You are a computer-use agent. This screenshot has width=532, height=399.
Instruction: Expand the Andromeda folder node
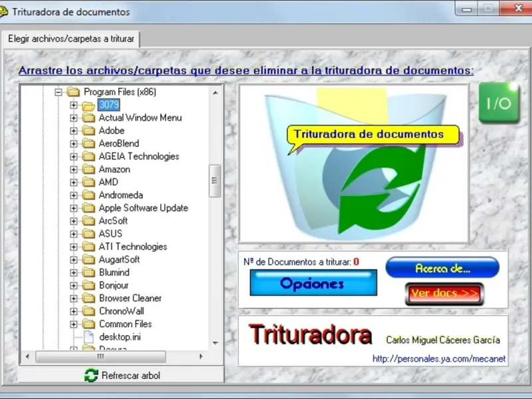click(x=73, y=196)
